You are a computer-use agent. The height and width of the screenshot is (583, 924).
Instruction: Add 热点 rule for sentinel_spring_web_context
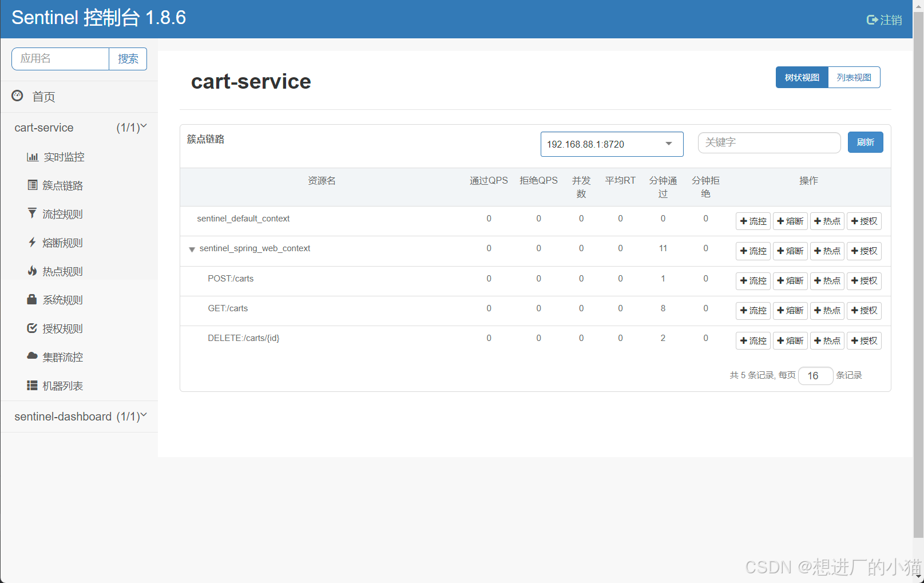(x=827, y=251)
